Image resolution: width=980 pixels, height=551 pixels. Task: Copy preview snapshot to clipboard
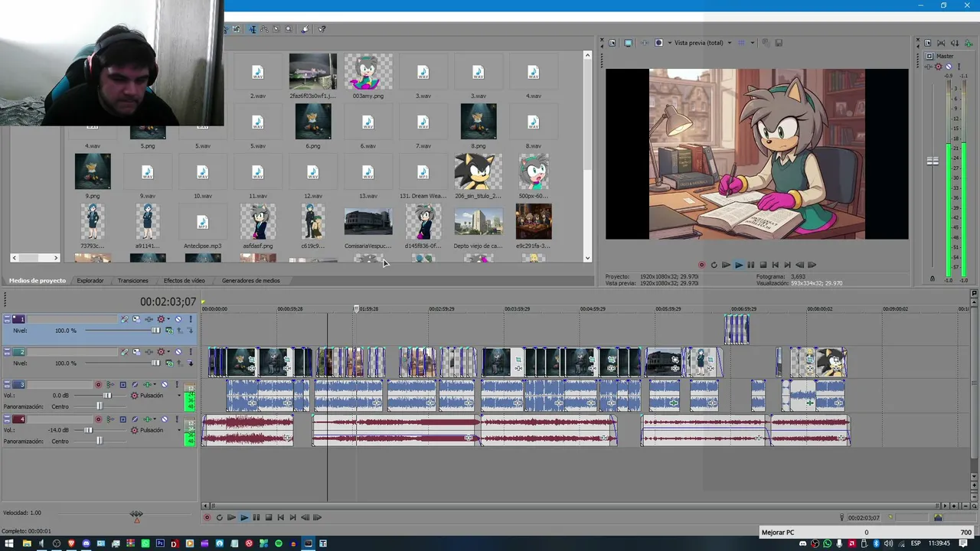(767, 43)
